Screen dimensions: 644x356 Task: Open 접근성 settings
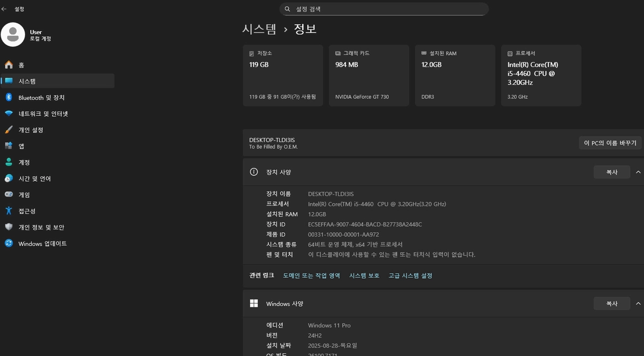pyautogui.click(x=58, y=211)
